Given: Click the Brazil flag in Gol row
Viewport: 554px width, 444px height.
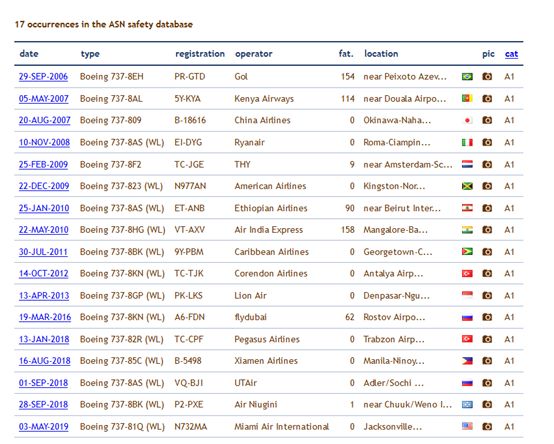Looking at the screenshot, I should (x=467, y=76).
